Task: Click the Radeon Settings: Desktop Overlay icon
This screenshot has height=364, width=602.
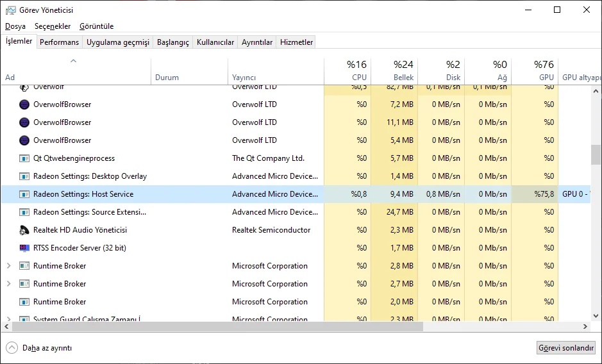Action: 24,176
